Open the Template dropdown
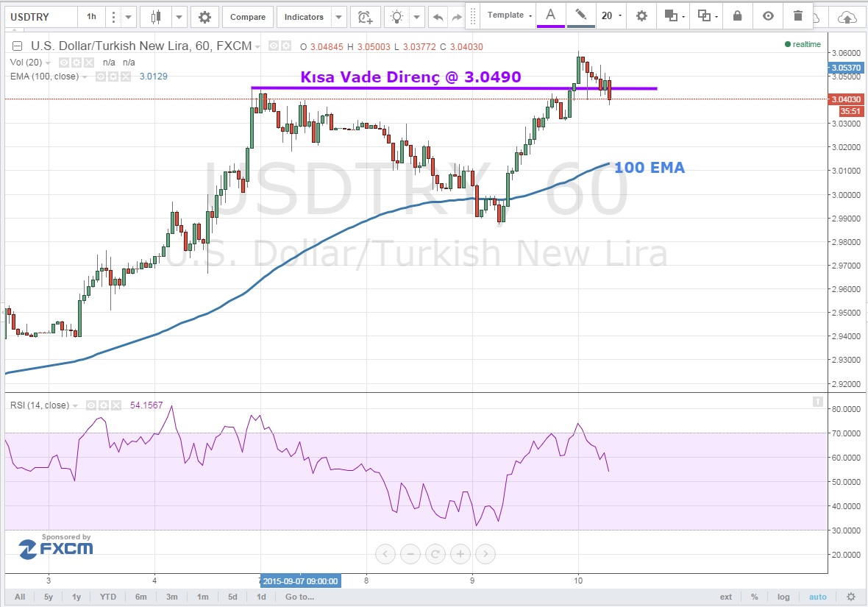Screen dimensions: 868x607 coord(509,15)
